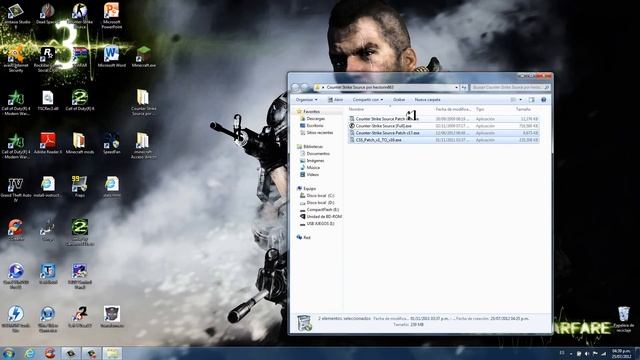640x360 pixels.
Task: Open Disco local (C:) drive
Action: point(317,196)
